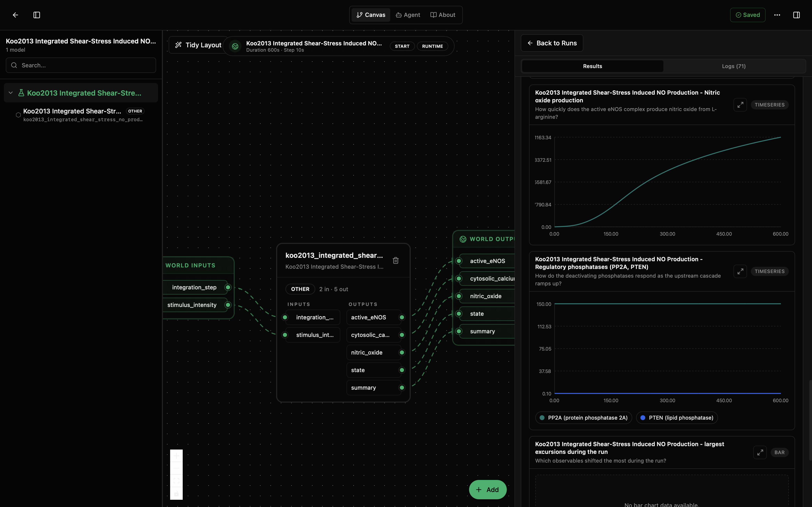Expand the Regulatory phosphatases chart fullscreen
The image size is (812, 507).
tap(740, 271)
